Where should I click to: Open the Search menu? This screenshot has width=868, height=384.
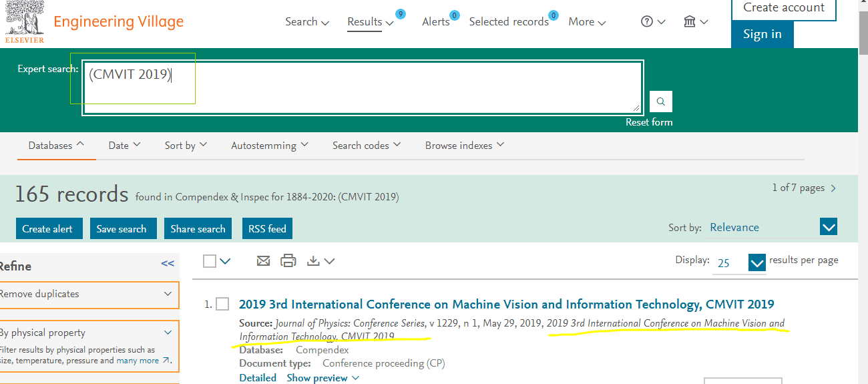tap(307, 21)
